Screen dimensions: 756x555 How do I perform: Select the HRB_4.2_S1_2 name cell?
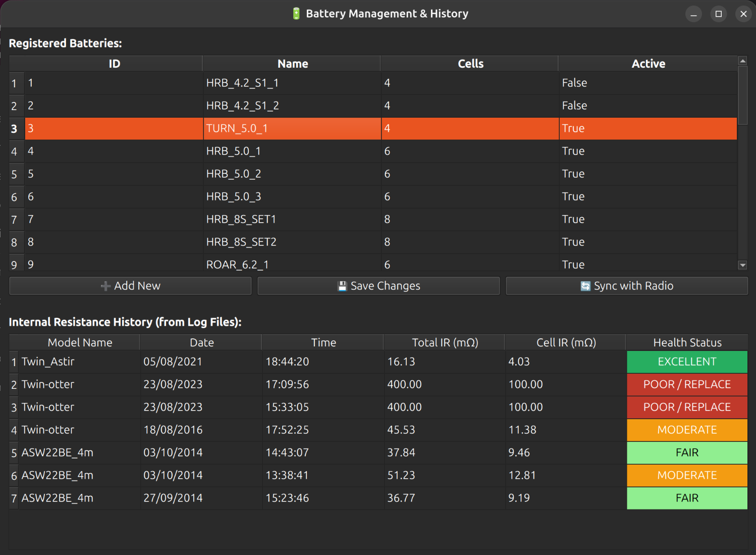coord(292,106)
